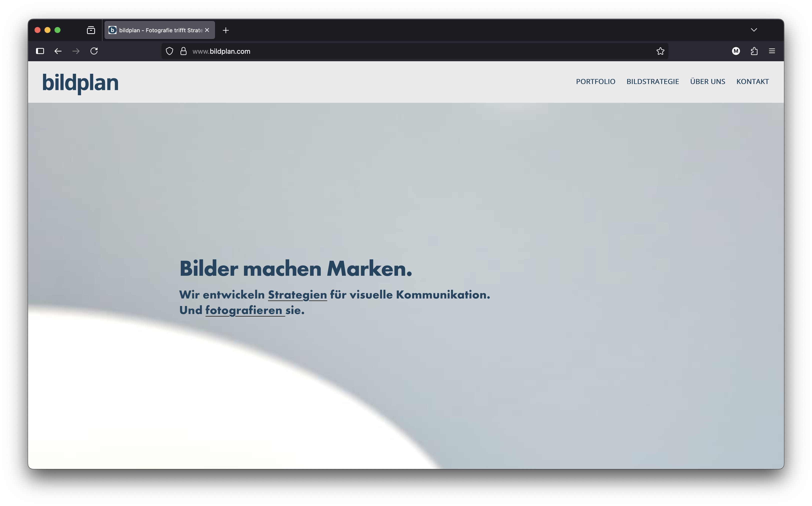
Task: Open the tab overview chevron
Action: coord(753,30)
